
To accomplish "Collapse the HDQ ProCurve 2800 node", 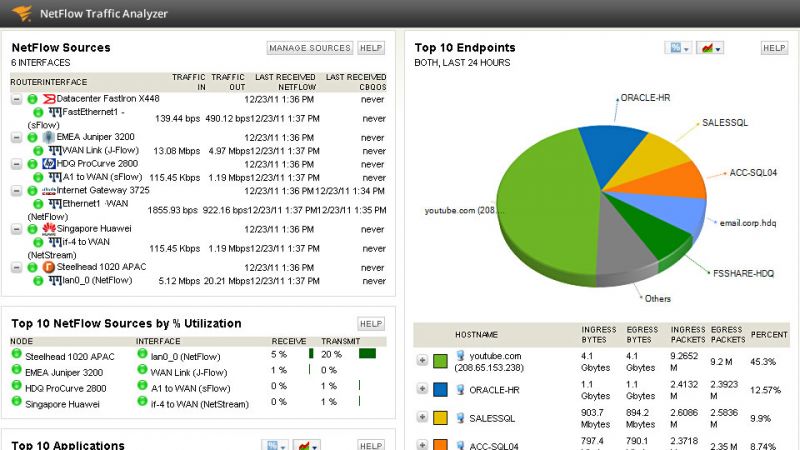I will click(x=17, y=164).
